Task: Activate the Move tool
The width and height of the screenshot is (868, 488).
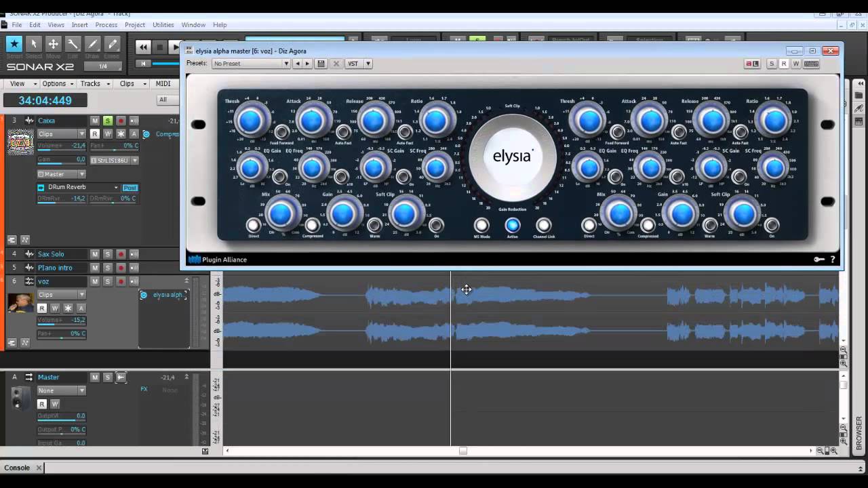Action: [53, 44]
